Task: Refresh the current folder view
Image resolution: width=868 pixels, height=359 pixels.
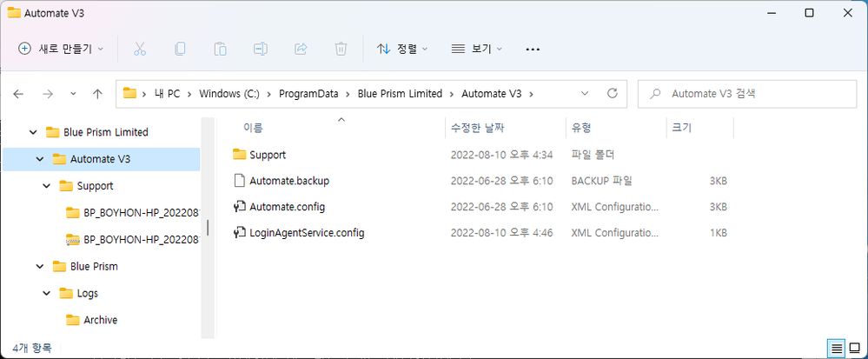Action: [x=613, y=93]
